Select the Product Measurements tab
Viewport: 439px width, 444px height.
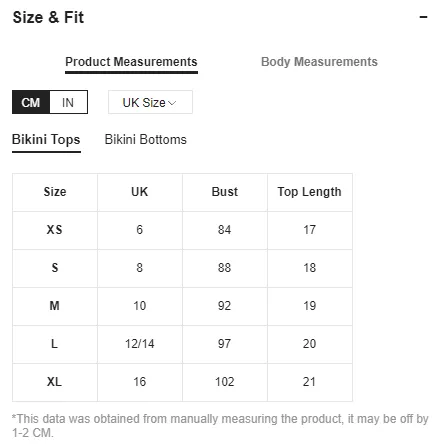tap(131, 62)
